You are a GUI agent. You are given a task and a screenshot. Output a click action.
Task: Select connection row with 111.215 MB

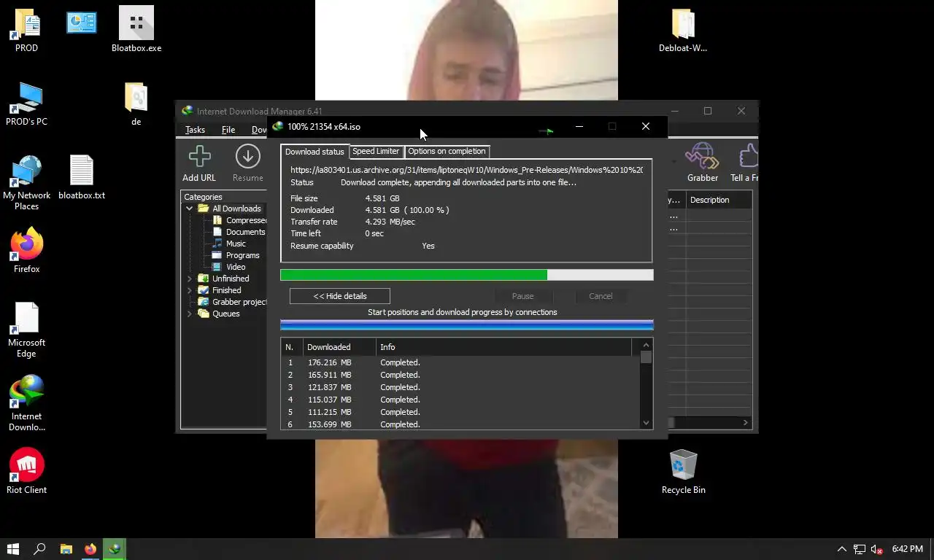pos(460,412)
